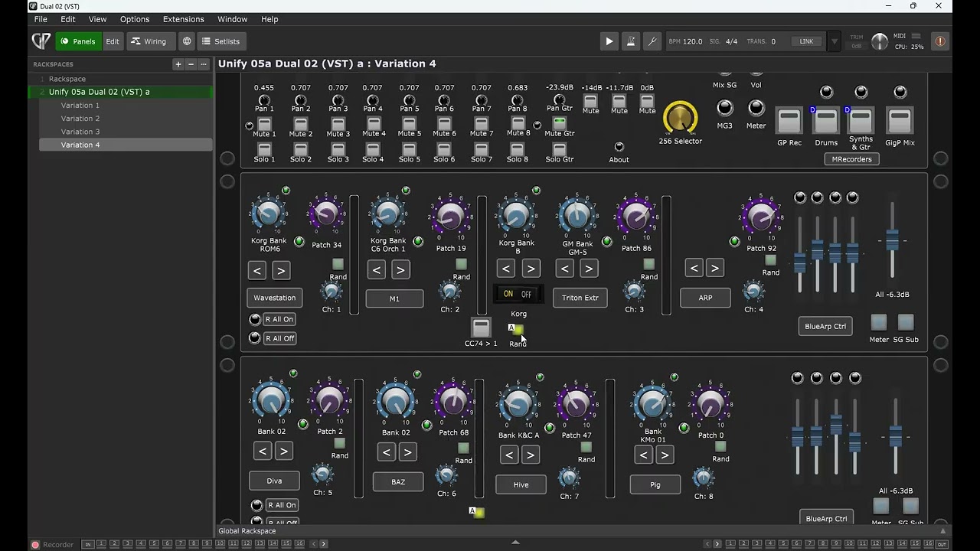
Task: Click the play transport button
Action: point(609,41)
